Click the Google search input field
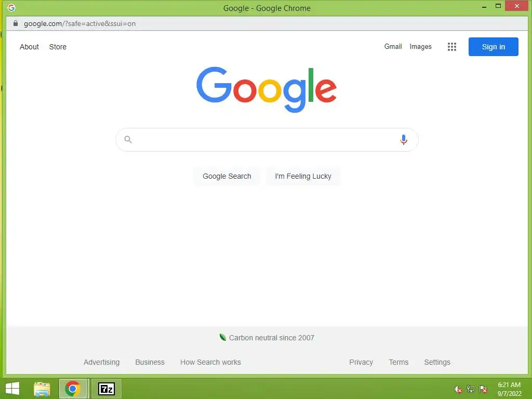Image resolution: width=532 pixels, height=399 pixels. pos(267,140)
